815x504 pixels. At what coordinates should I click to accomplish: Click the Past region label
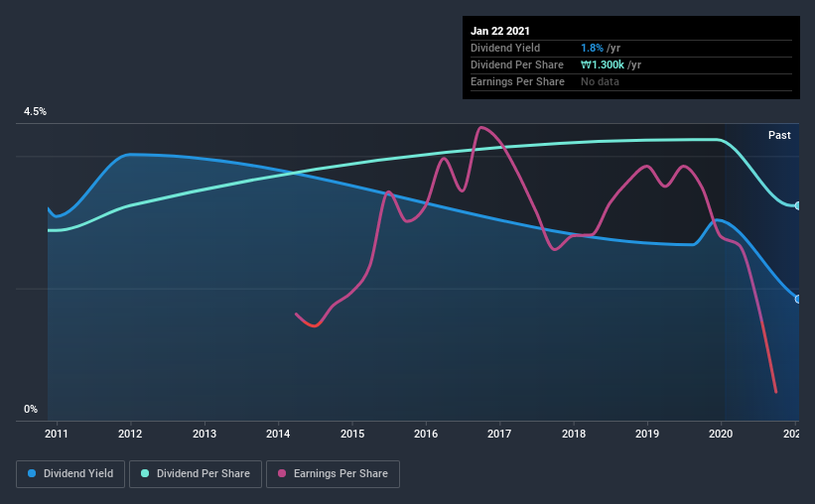coord(779,135)
